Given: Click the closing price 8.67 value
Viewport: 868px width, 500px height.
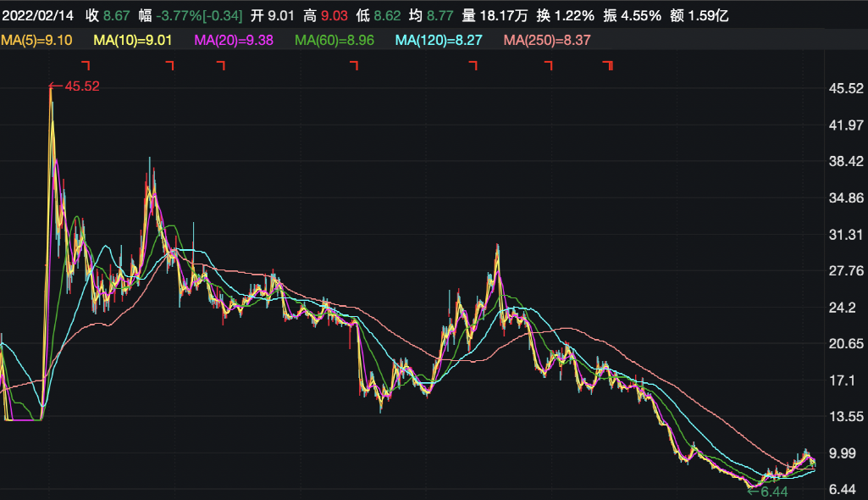Looking at the screenshot, I should tap(117, 15).
